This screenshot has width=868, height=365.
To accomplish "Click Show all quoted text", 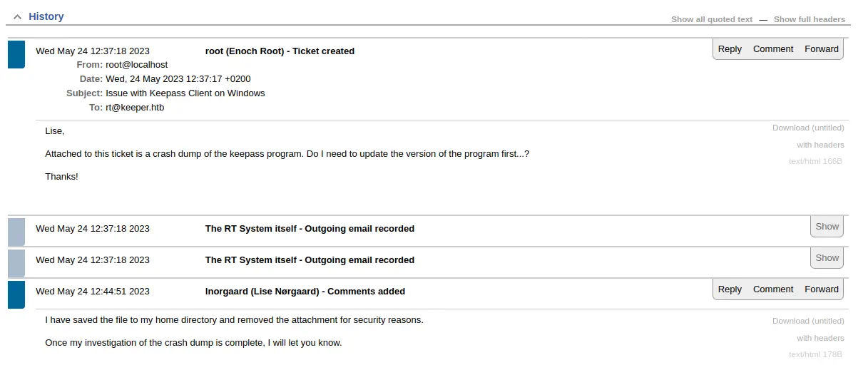I will (x=711, y=19).
